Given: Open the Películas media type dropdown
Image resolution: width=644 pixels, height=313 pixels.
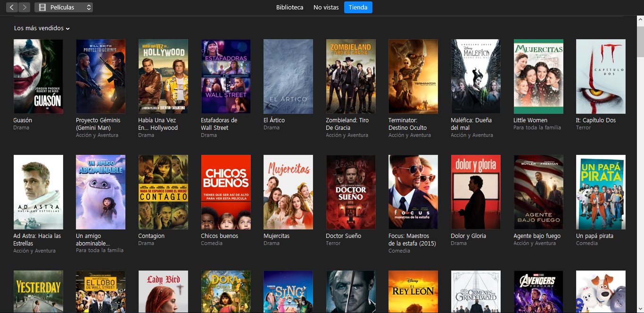Looking at the screenshot, I should (64, 7).
